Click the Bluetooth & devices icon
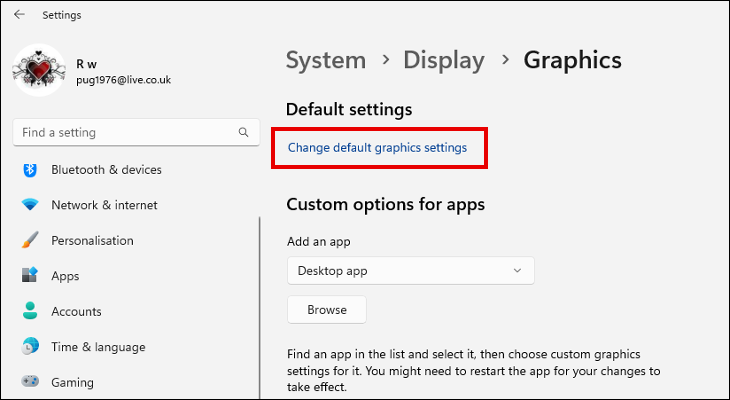The width and height of the screenshot is (730, 400). point(30,169)
